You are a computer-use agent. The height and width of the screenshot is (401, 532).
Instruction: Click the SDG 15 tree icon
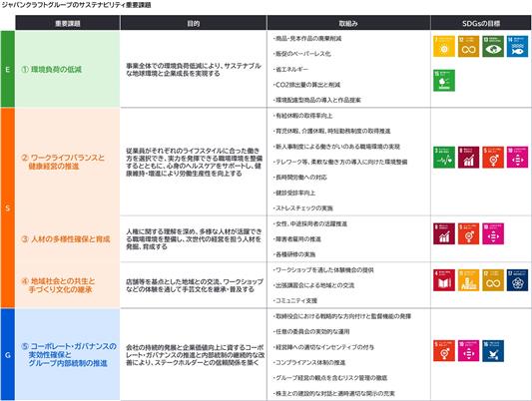[x=444, y=81]
